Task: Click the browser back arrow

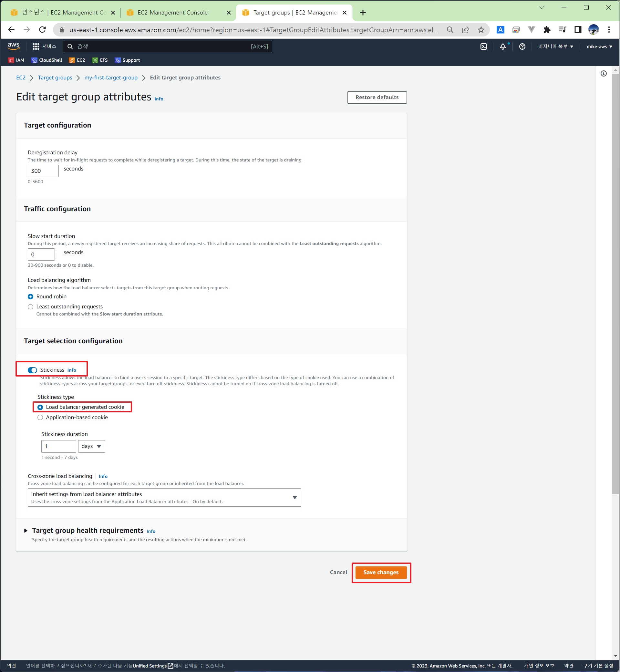Action: 11,30
